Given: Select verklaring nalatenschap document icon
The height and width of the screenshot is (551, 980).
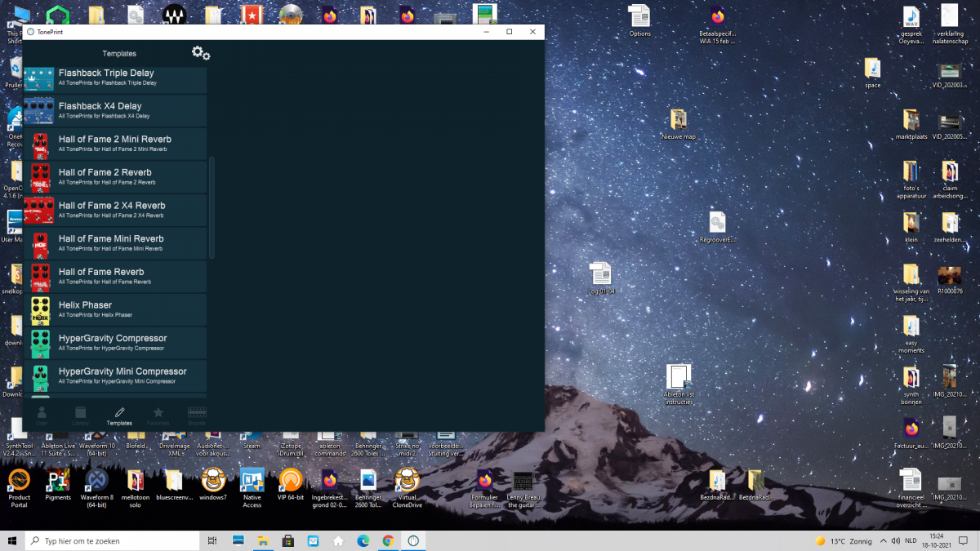Looking at the screenshot, I should coord(950,24).
